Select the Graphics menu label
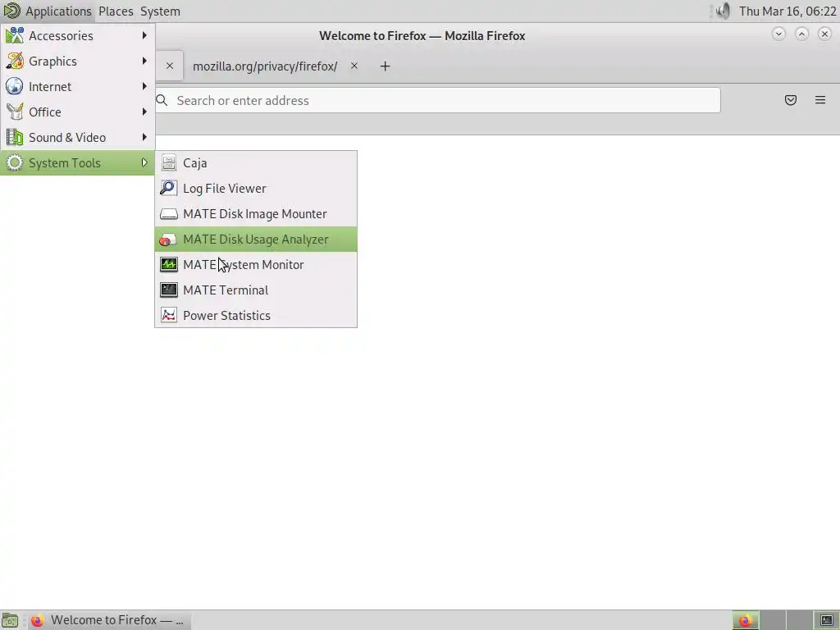This screenshot has height=630, width=840. (52, 61)
